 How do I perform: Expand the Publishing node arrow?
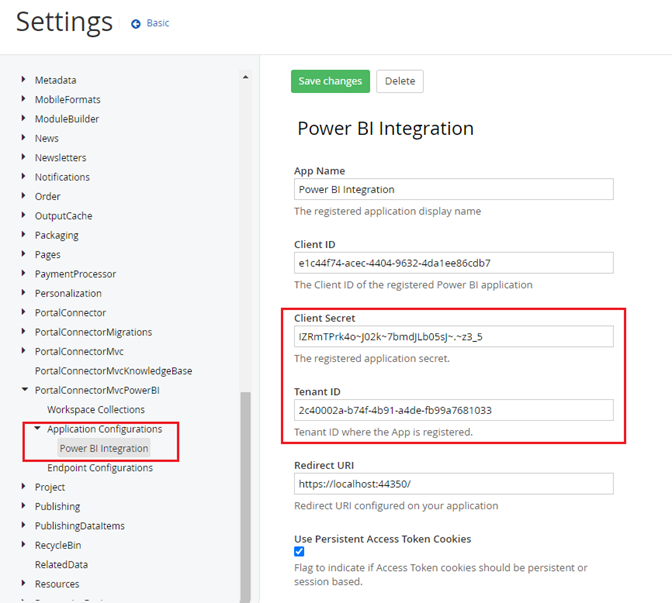pyautogui.click(x=24, y=505)
